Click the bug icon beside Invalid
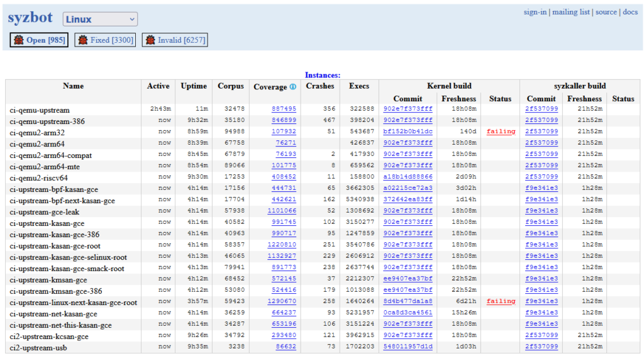The image size is (644, 356). pos(150,40)
